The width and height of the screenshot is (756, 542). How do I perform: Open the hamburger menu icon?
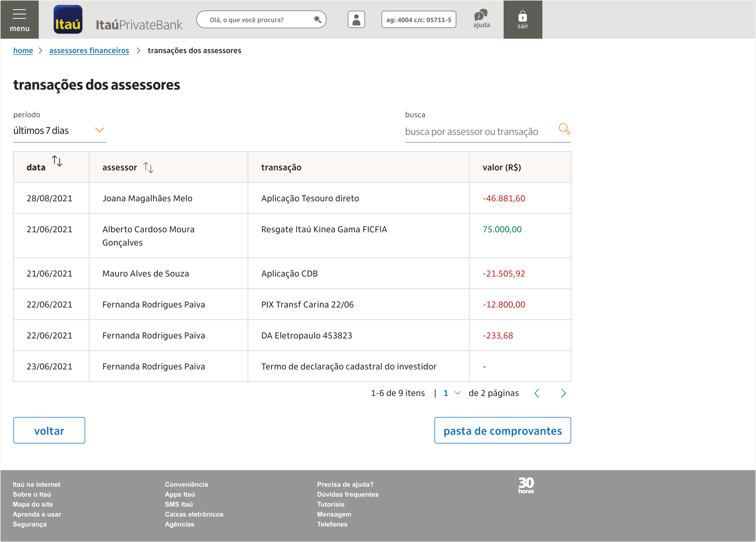19,14
